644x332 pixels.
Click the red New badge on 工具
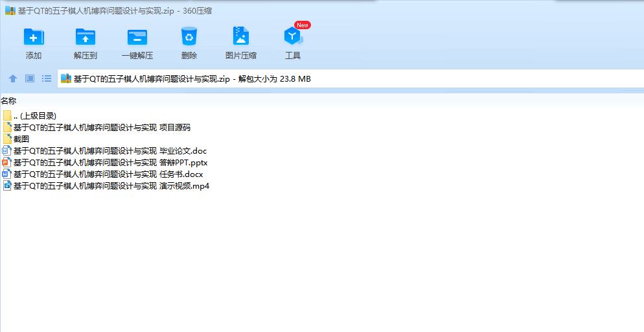[303, 25]
